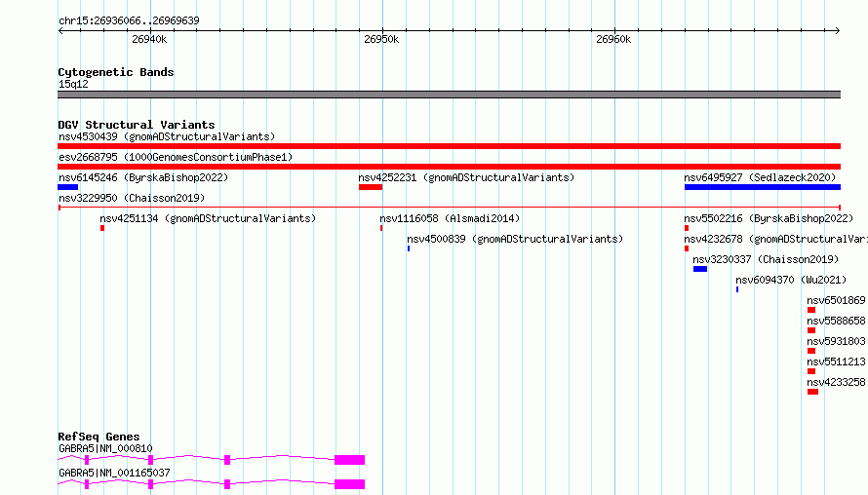The image size is (868, 495).
Task: Open nsv3230337 Chaisson2019 label
Action: [x=766, y=259]
